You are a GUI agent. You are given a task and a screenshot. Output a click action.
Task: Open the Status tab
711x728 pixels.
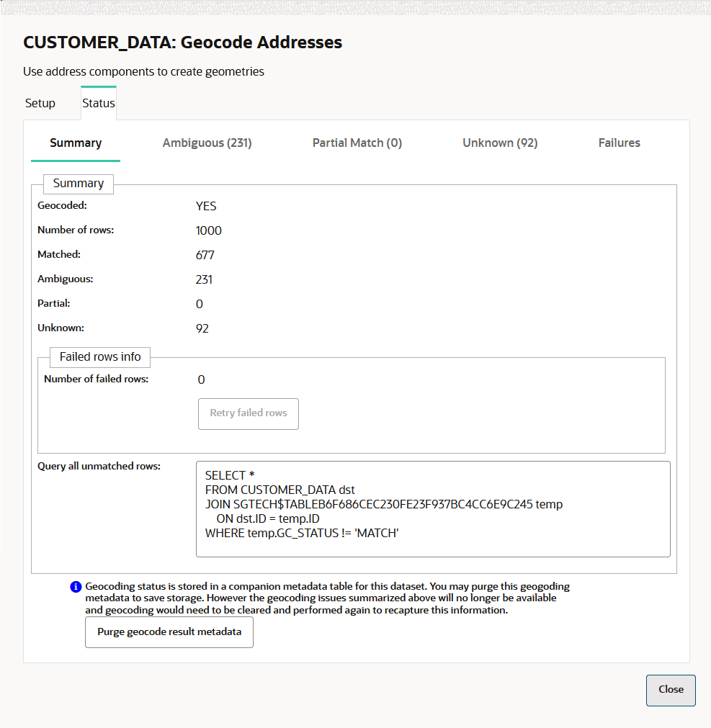click(98, 103)
